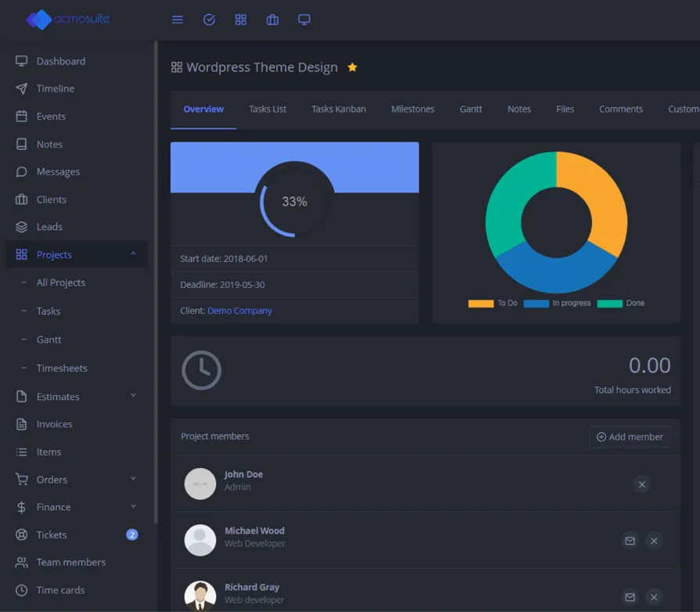Open the checkmark to-do icon in top bar
The image size is (700, 612).
tap(209, 20)
